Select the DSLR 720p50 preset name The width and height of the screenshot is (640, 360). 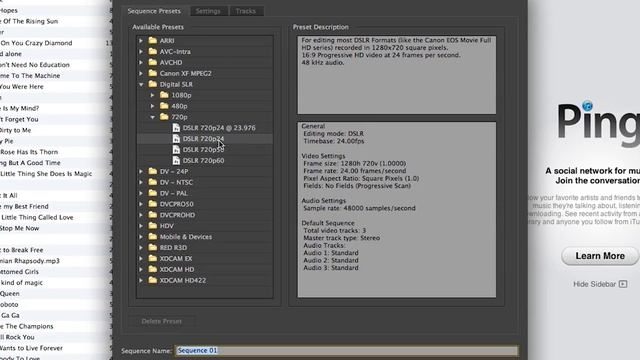[203, 150]
